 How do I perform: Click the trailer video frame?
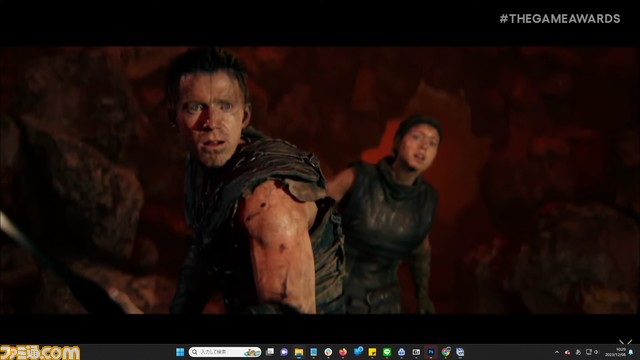click(x=320, y=180)
